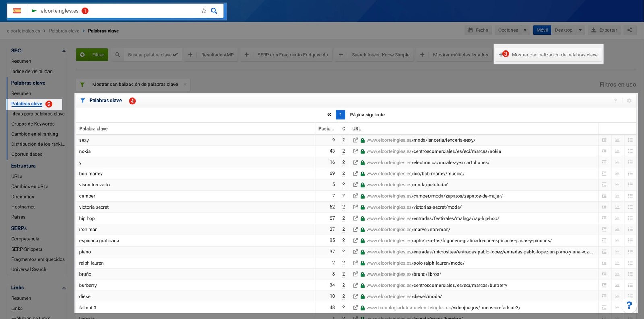
Task: Go to first page with double-arrow icon
Action: [x=329, y=115]
